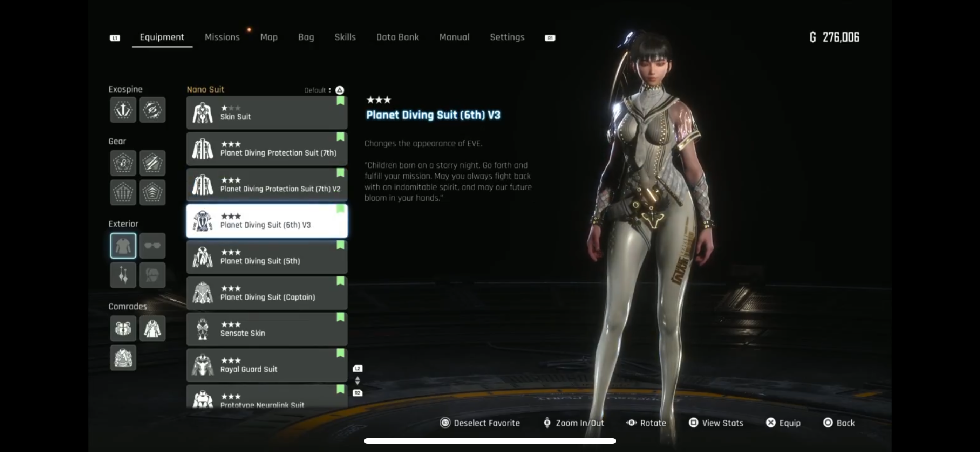Image resolution: width=980 pixels, height=452 pixels.
Task: Click the Sensate Skin outfit thumbnail icon
Action: (202, 329)
